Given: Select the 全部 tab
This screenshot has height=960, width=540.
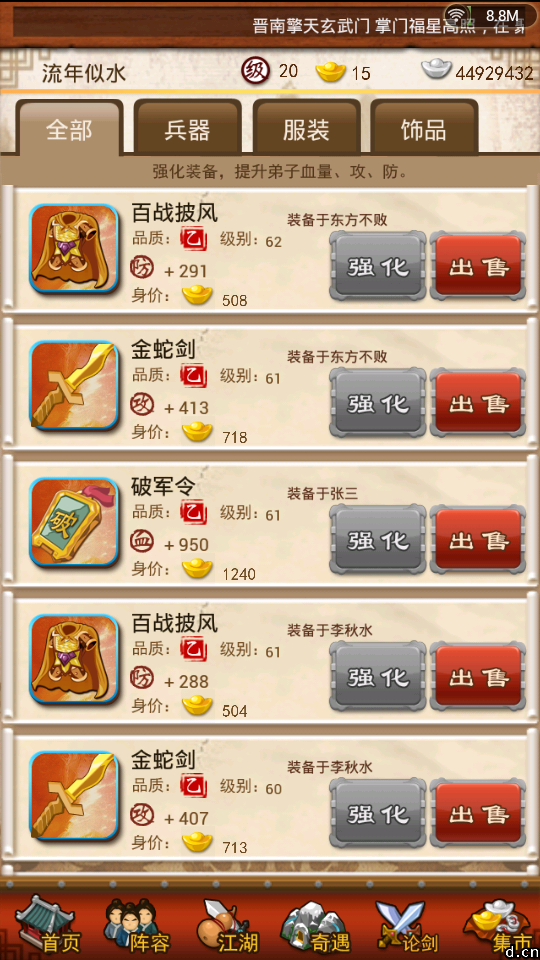Looking at the screenshot, I should point(69,130).
